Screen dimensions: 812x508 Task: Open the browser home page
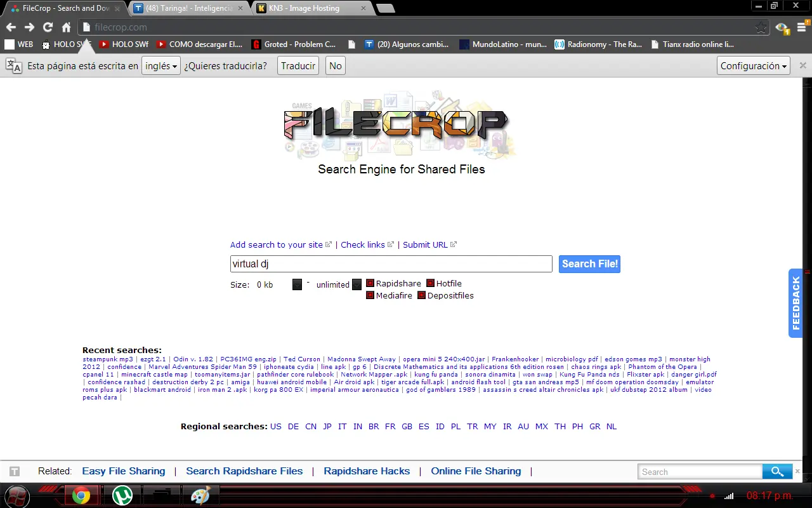tap(66, 27)
